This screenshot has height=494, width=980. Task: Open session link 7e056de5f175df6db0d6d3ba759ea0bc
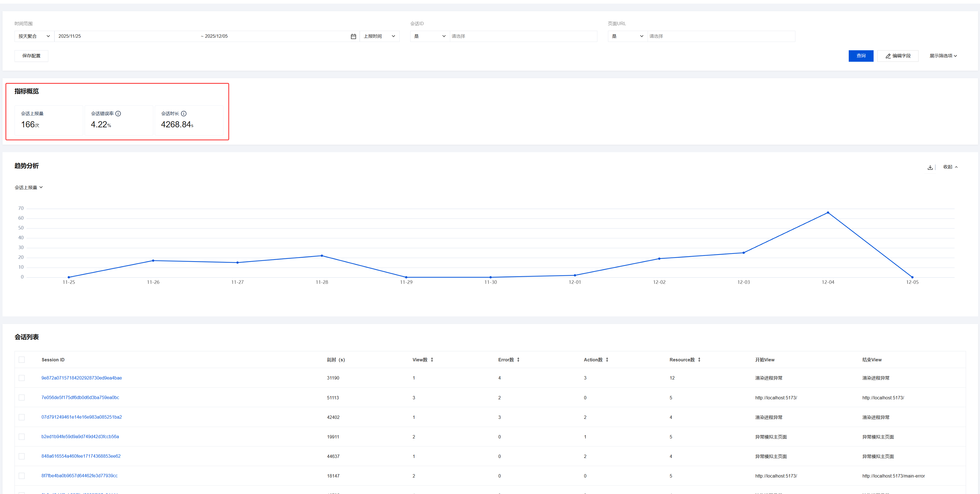[x=80, y=397]
